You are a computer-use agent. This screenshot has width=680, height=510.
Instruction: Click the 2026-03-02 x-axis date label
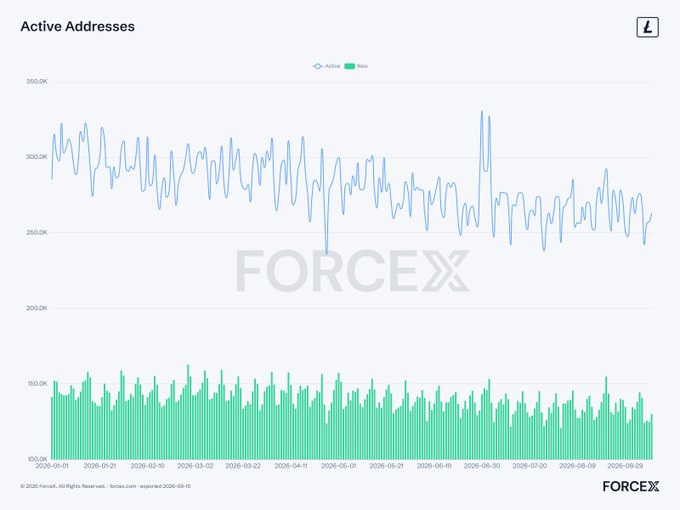(x=195, y=466)
